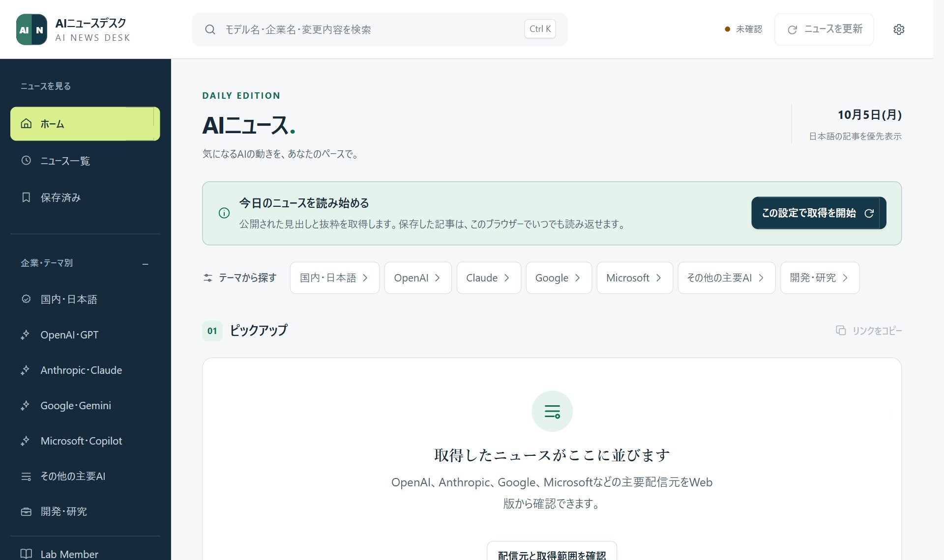Go to ニュース一覧 in the sidebar
The height and width of the screenshot is (560, 944).
tap(85, 161)
